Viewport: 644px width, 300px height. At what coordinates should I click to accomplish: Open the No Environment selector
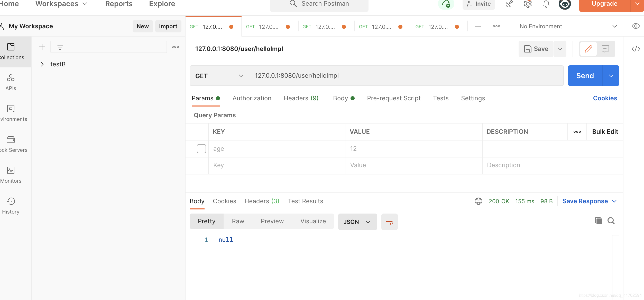(x=568, y=26)
